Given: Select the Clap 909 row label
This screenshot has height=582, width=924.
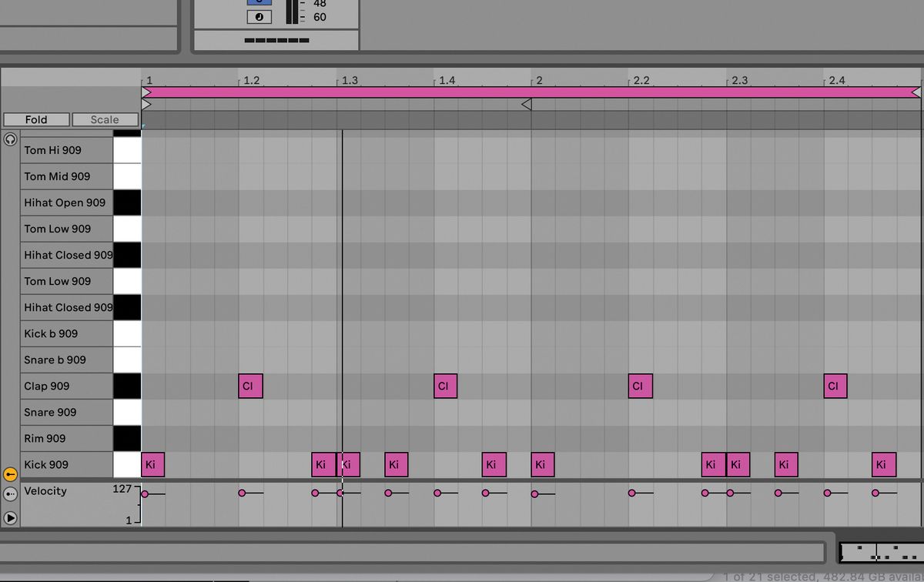Looking at the screenshot, I should click(x=46, y=386).
